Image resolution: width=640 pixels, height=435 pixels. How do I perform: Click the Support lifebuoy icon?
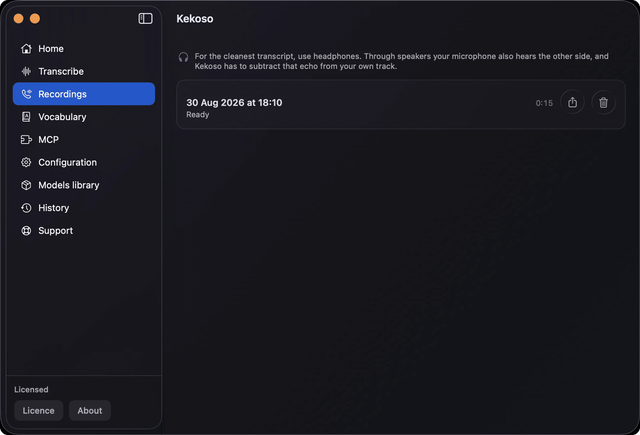click(x=26, y=231)
